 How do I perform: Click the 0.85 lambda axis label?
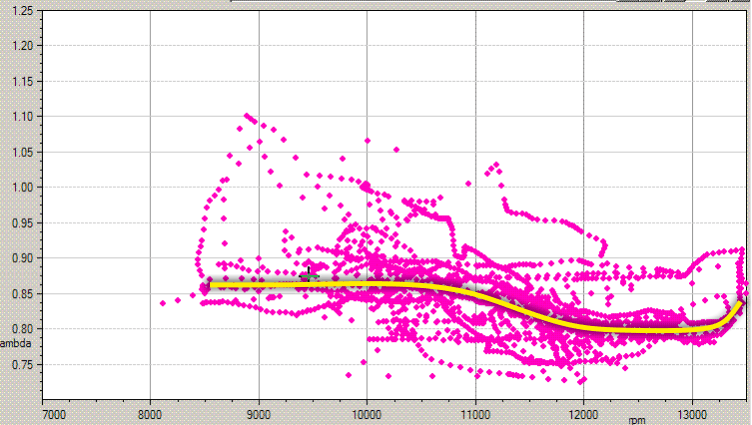point(23,294)
